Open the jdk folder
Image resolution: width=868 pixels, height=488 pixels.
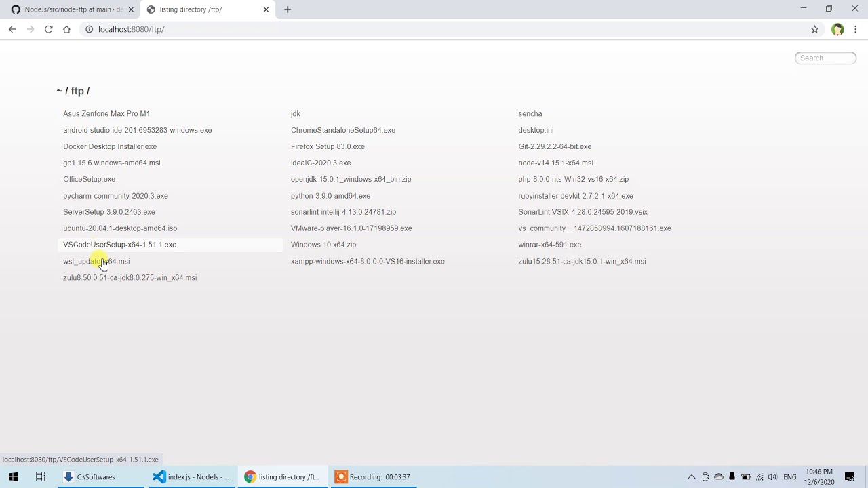(296, 114)
